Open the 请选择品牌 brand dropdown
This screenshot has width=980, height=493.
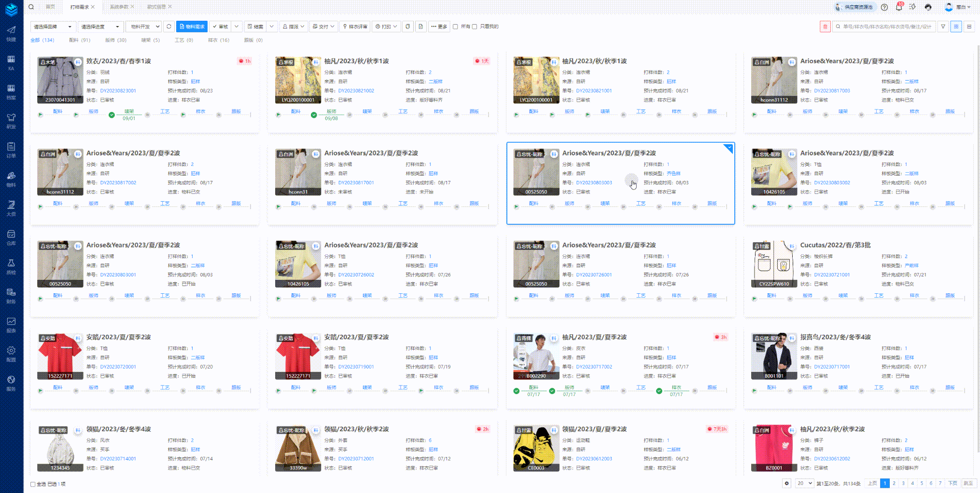[53, 27]
